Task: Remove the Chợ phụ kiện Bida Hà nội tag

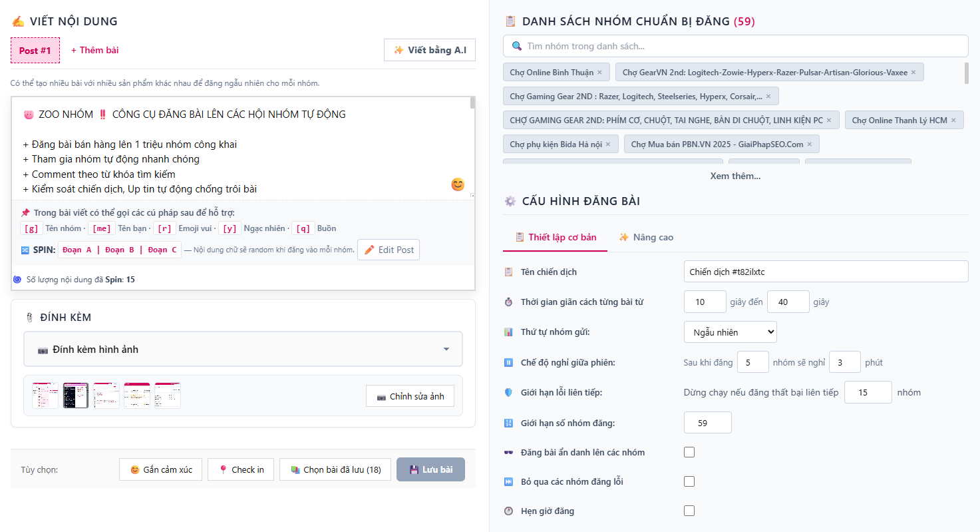Action: point(608,144)
